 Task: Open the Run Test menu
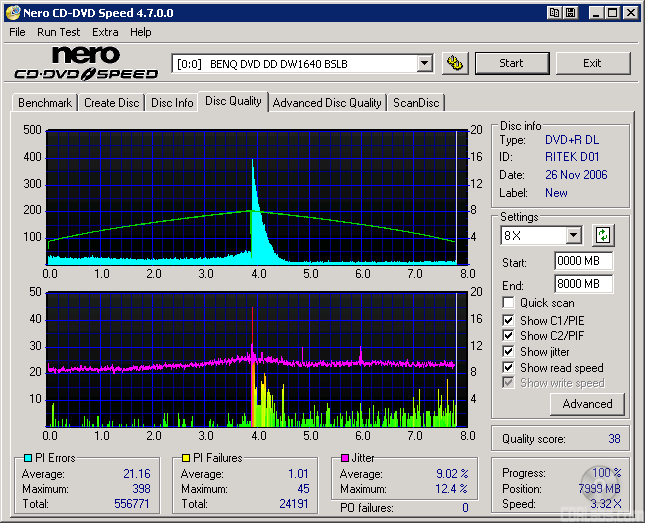(x=58, y=32)
